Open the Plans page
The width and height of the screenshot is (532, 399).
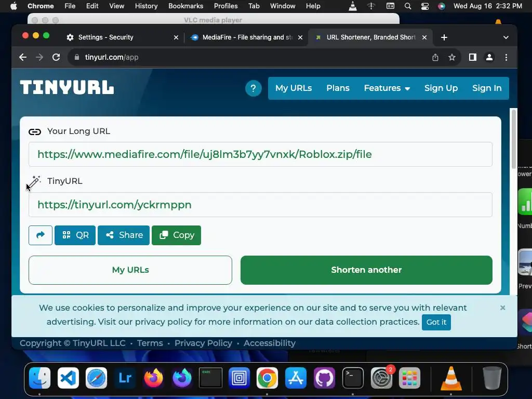[338, 88]
